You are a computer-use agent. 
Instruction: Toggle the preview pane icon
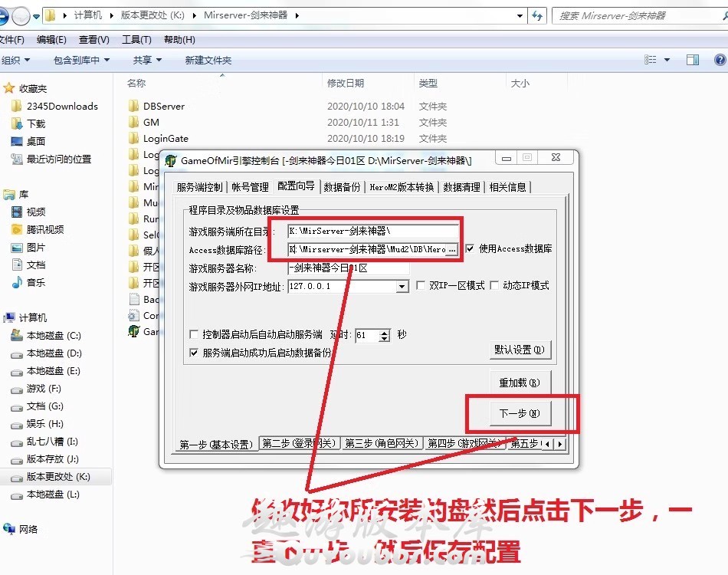(692, 60)
